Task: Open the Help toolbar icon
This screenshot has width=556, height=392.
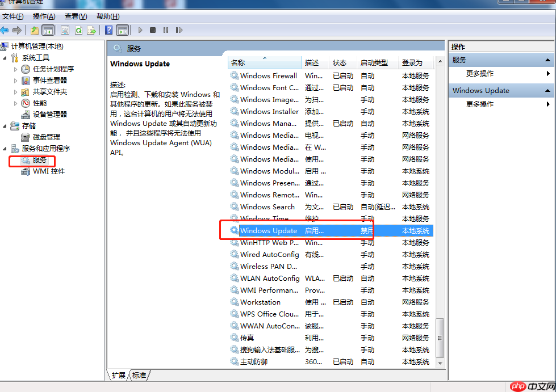Action: [x=109, y=31]
